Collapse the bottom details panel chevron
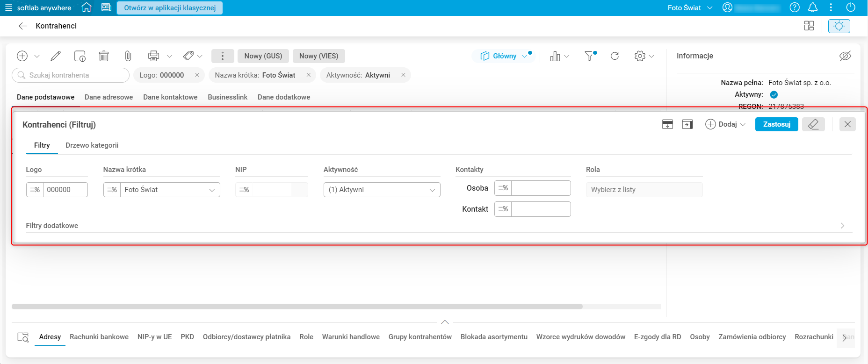Image resolution: width=868 pixels, height=364 pixels. click(445, 322)
